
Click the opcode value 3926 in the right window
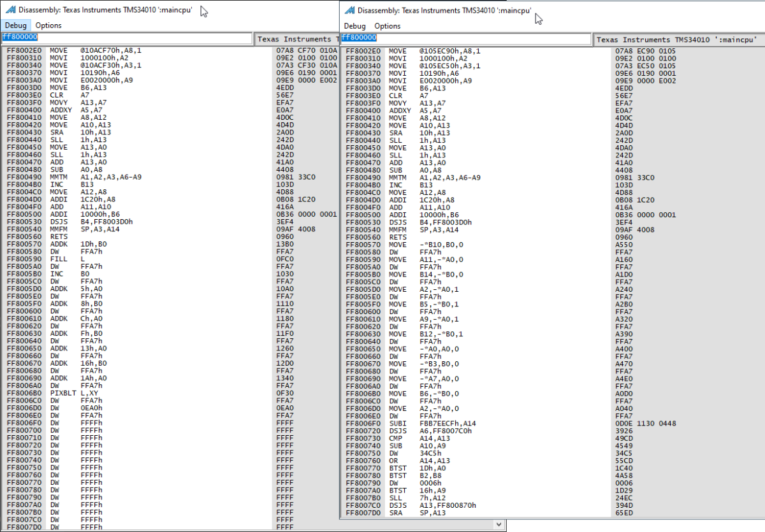pos(625,431)
